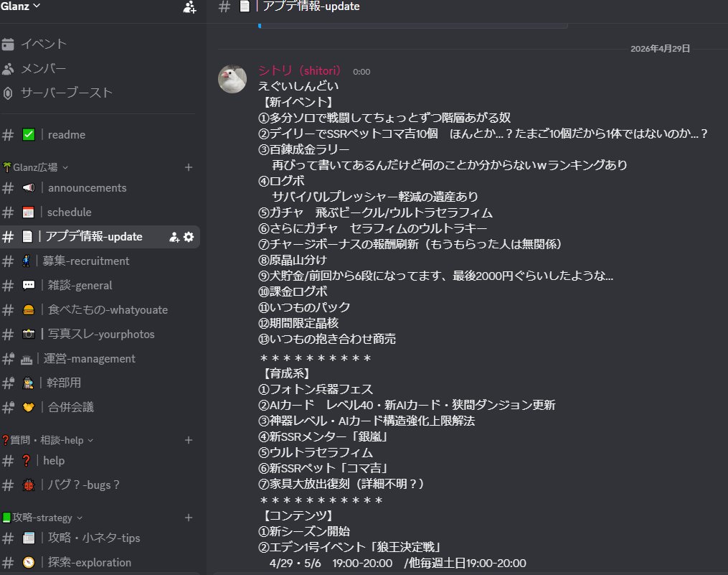Open the server invite icon at sidebar top
This screenshot has width=728, height=575.
coord(189,7)
